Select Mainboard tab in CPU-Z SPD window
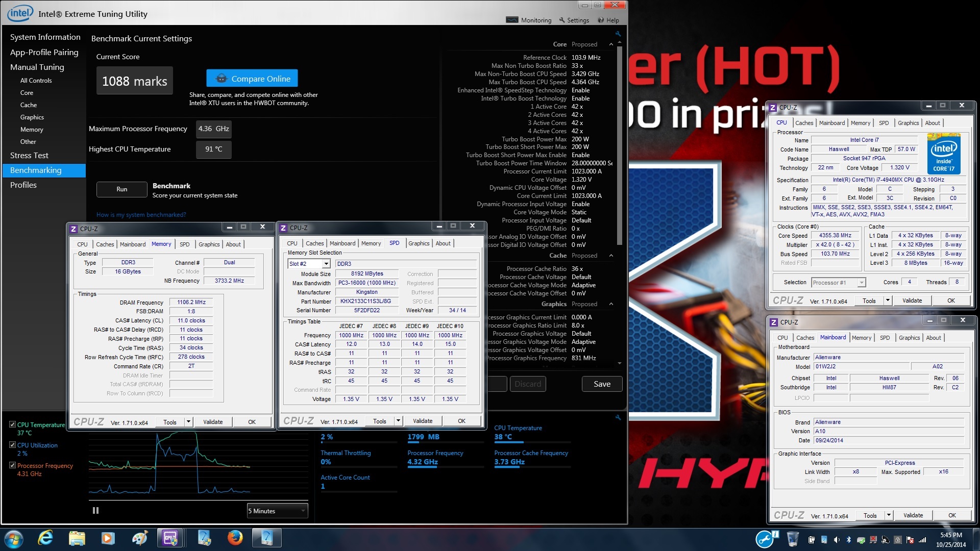The image size is (980, 551). pyautogui.click(x=342, y=243)
